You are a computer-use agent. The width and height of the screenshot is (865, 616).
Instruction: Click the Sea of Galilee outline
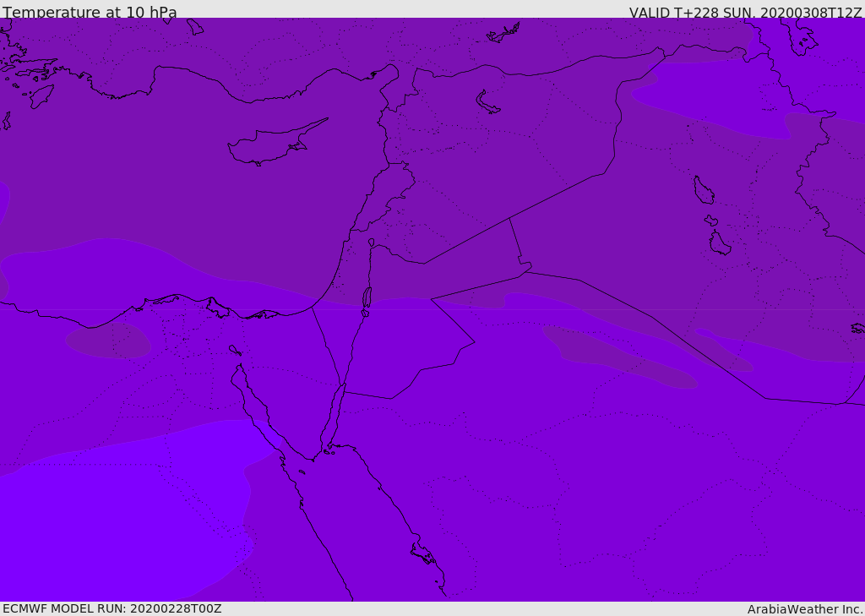[372, 243]
